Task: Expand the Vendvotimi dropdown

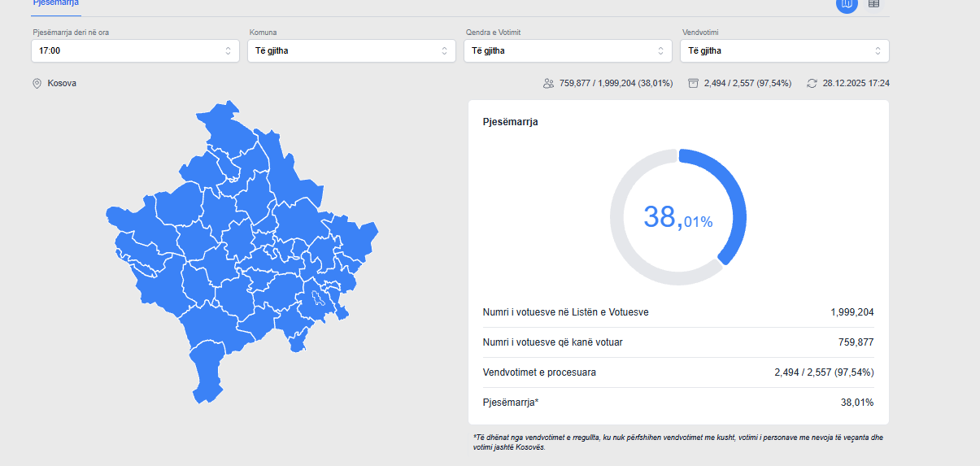Action: (784, 50)
